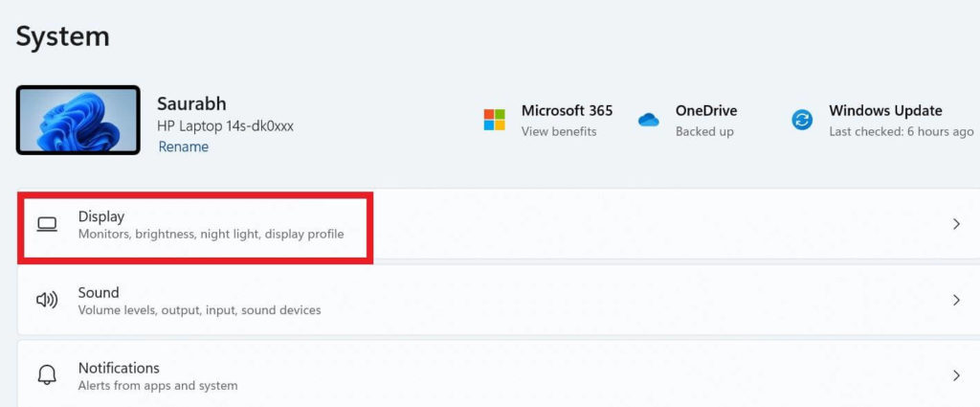Image resolution: width=980 pixels, height=407 pixels.
Task: Open the Notifications settings row
Action: [x=498, y=375]
